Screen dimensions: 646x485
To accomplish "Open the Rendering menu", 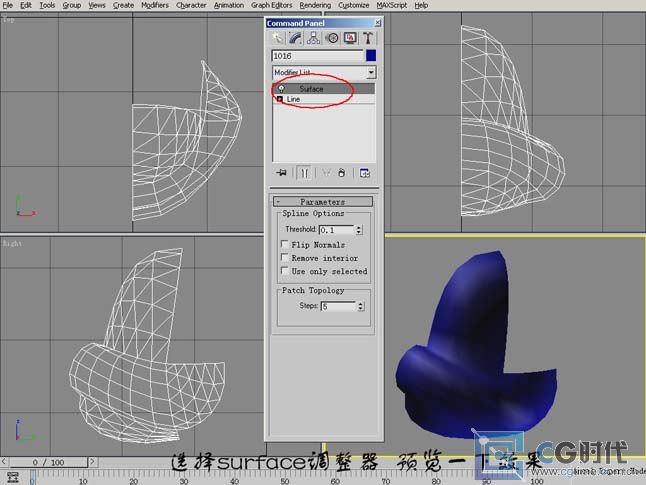I will (x=315, y=5).
